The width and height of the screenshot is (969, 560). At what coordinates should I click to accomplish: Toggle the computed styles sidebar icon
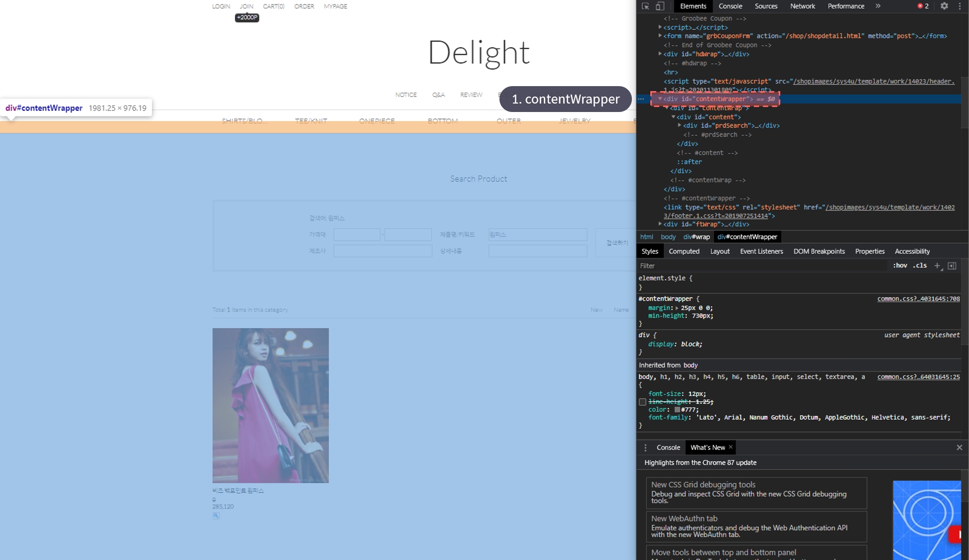click(x=952, y=266)
